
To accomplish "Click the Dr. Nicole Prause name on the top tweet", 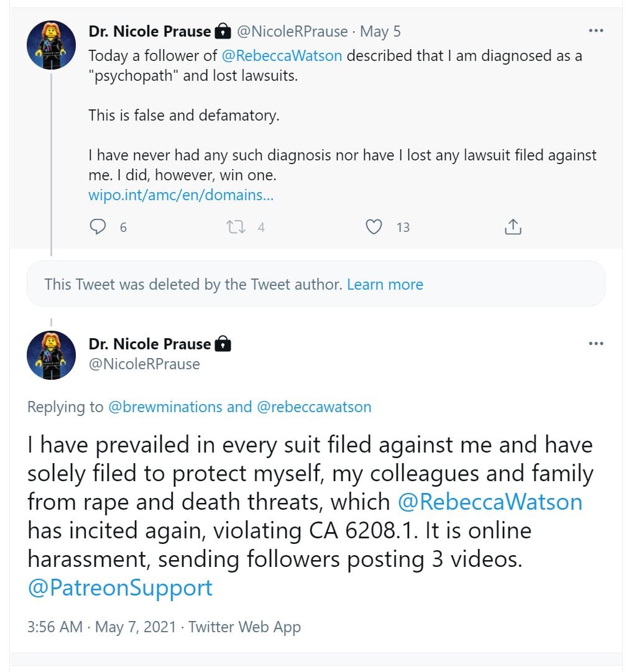I will point(150,31).
